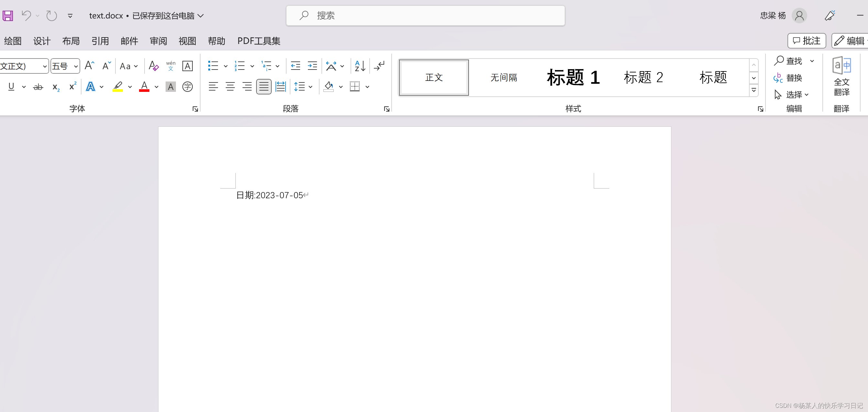The width and height of the screenshot is (868, 412).
Task: Expand the file save location chevron
Action: tap(201, 16)
